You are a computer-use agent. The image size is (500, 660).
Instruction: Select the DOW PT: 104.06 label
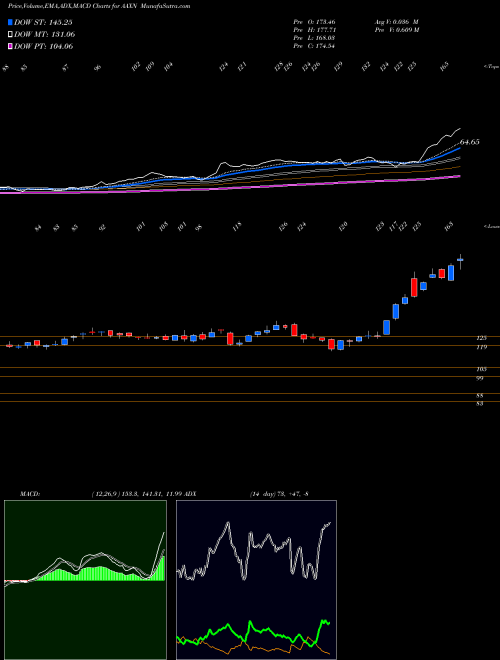point(44,46)
